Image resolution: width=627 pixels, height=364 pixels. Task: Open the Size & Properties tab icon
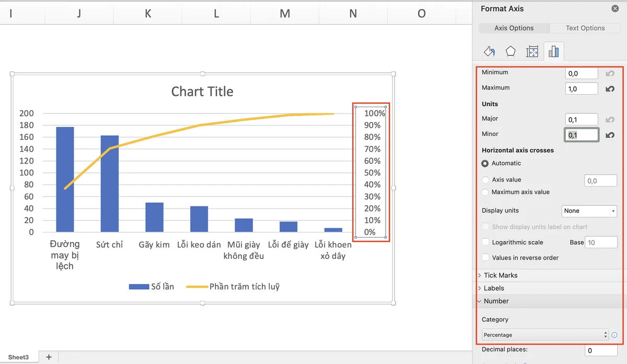[532, 51]
